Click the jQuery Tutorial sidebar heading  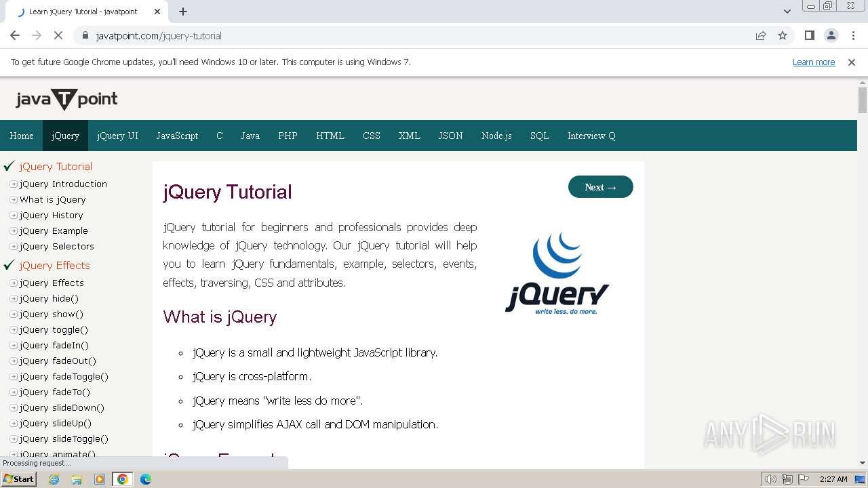tap(56, 166)
